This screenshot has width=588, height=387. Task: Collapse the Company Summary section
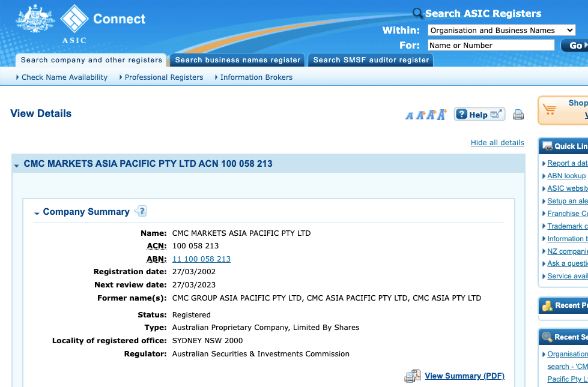click(37, 213)
